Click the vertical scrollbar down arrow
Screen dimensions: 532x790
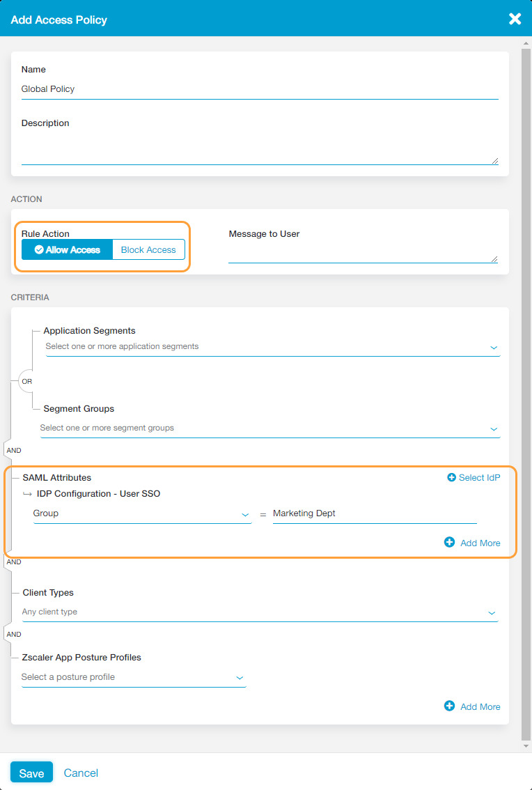526,746
